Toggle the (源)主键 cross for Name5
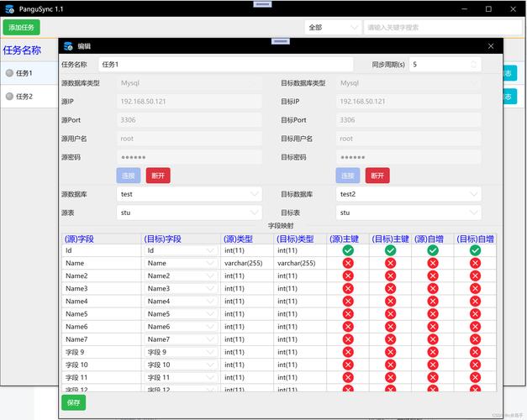 coord(348,314)
